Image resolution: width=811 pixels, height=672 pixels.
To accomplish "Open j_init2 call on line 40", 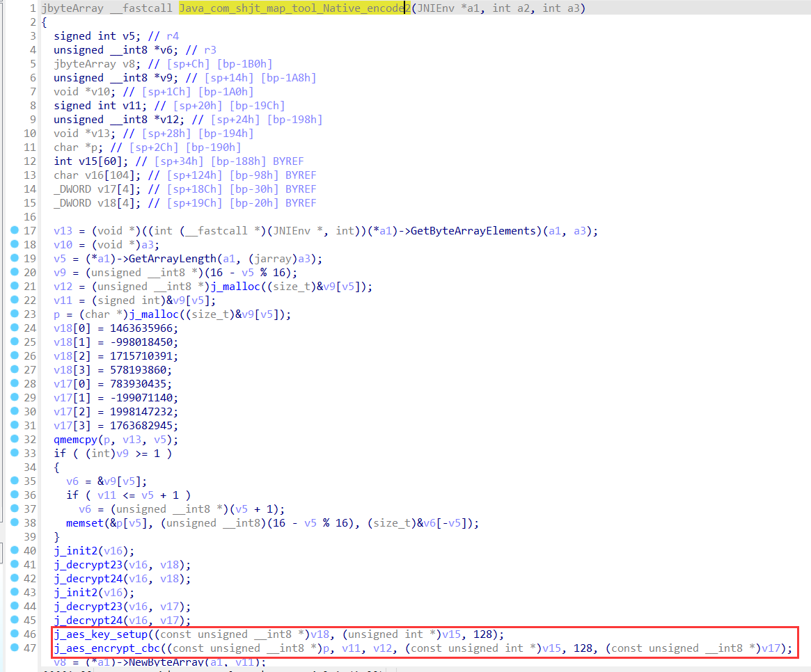I will (x=79, y=551).
